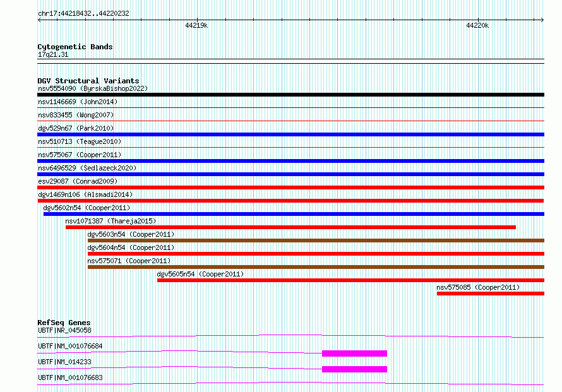Click the 44219k ruler position marker
Viewport: 562px width, 392px height.
coord(196,25)
